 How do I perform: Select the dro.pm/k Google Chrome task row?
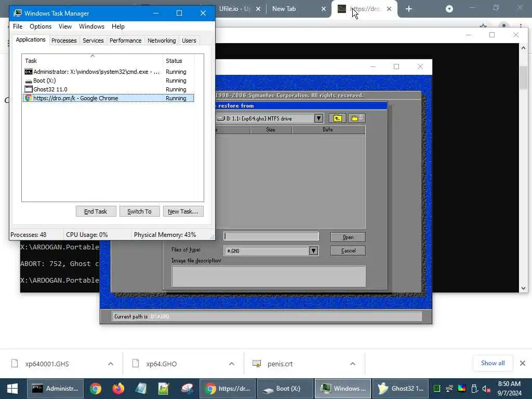pos(109,98)
